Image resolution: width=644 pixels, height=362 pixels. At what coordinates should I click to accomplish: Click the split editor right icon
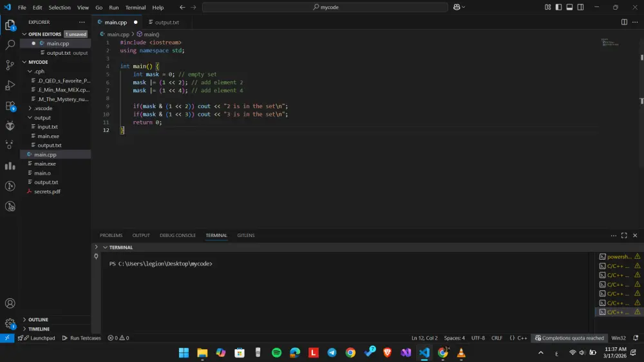click(x=624, y=22)
